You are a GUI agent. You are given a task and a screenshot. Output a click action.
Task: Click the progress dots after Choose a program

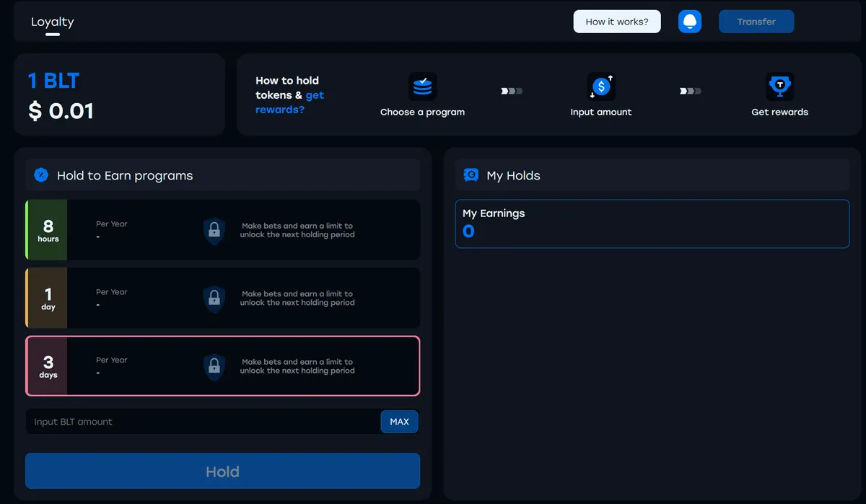click(512, 90)
